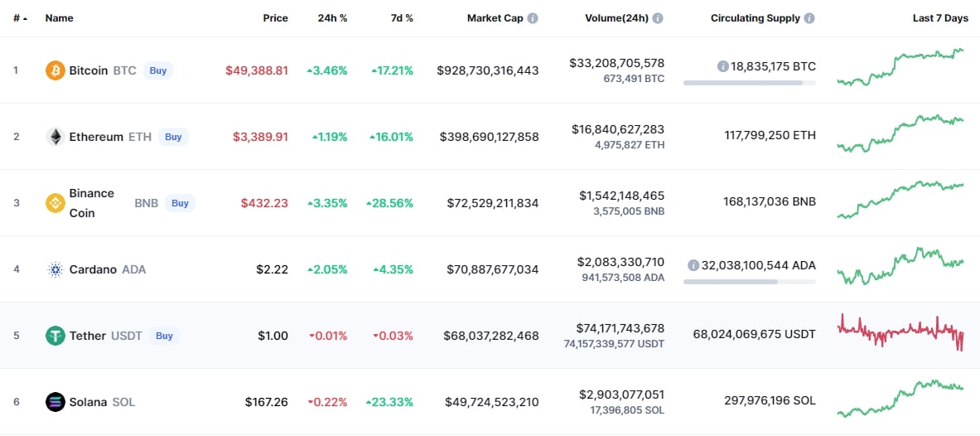The image size is (980, 436).
Task: Click Cardano price $2.22
Action: 273,269
